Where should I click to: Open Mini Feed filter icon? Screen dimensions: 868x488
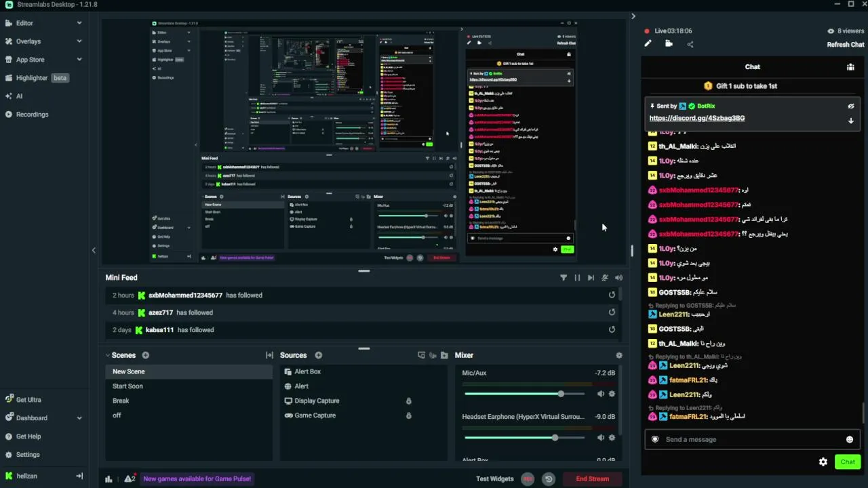[564, 278]
